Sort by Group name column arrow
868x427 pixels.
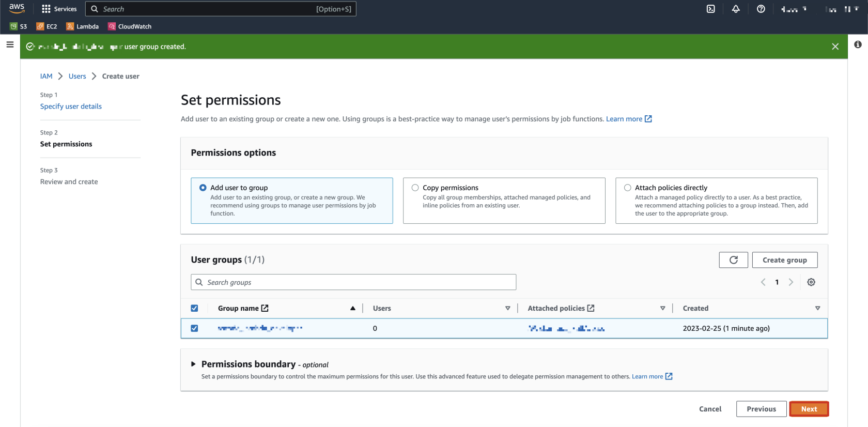tap(353, 308)
